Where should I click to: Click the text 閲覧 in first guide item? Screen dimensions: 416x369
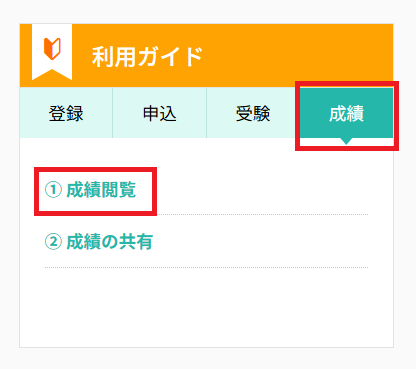point(118,190)
